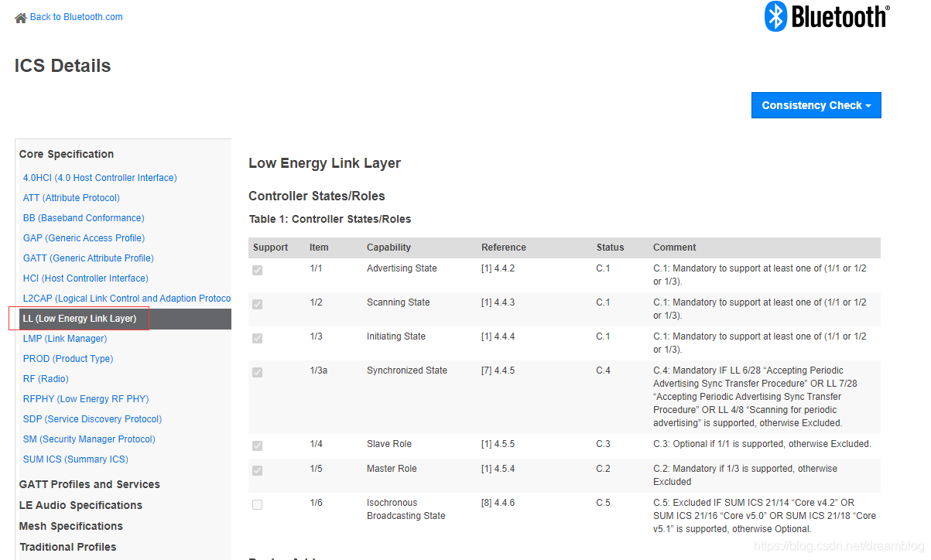
Task: Click reference [1] 4.4.2
Action: (x=498, y=268)
